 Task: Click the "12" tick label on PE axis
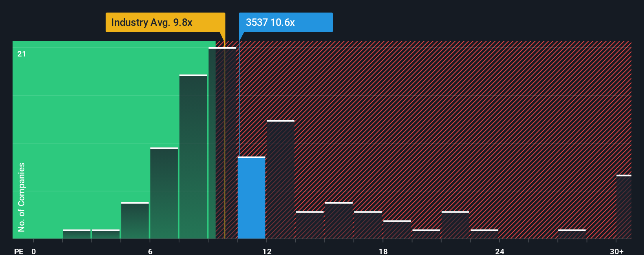tap(267, 251)
